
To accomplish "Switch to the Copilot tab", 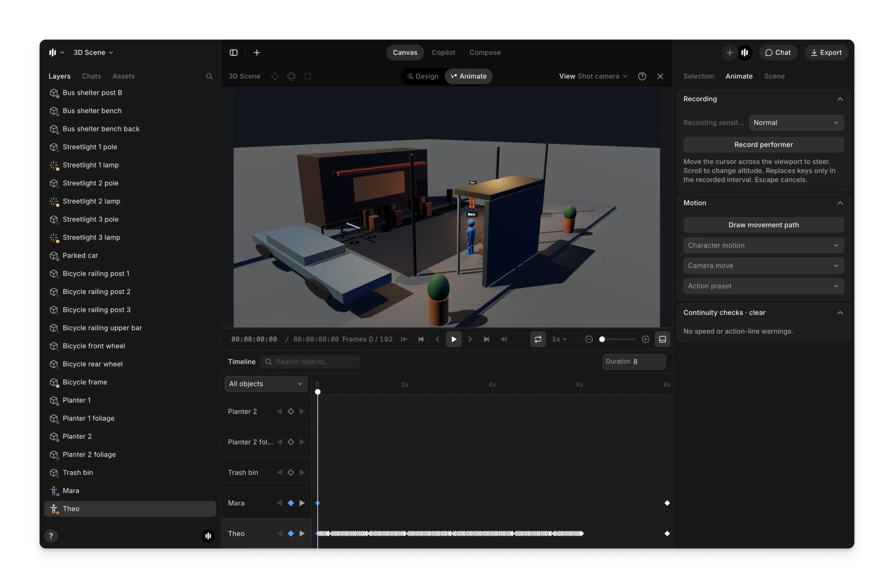I will click(x=443, y=53).
